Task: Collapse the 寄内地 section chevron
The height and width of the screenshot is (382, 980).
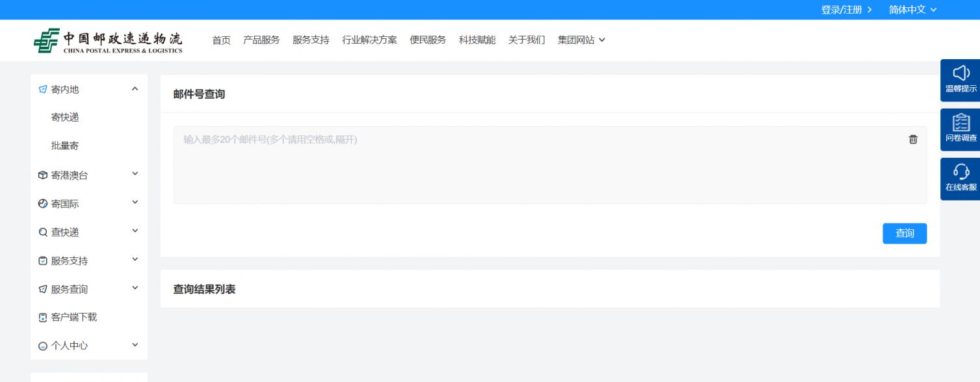Action: coord(135,88)
